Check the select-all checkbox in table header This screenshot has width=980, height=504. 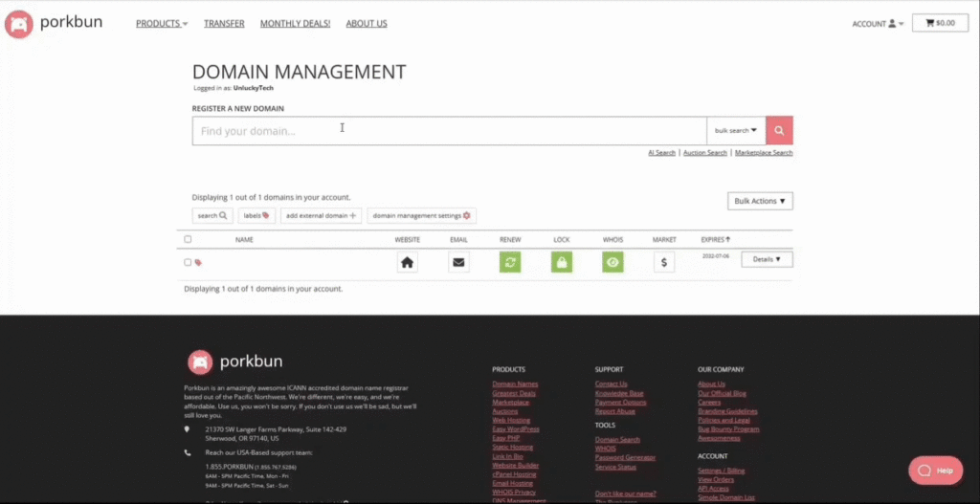[x=188, y=239]
